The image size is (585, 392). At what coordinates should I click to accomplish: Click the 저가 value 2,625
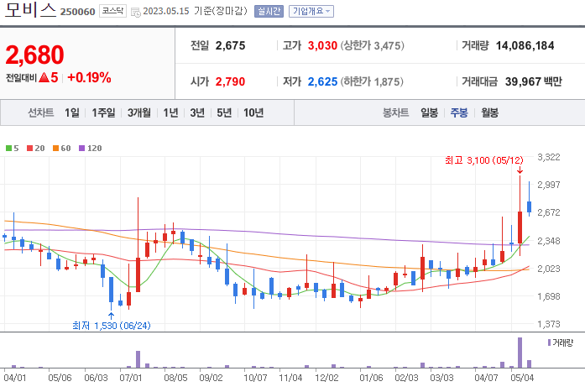(x=322, y=81)
